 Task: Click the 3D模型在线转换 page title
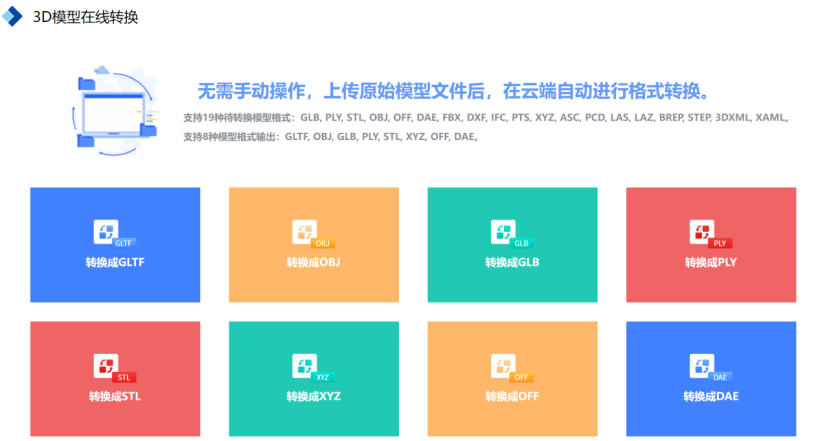tap(85, 18)
